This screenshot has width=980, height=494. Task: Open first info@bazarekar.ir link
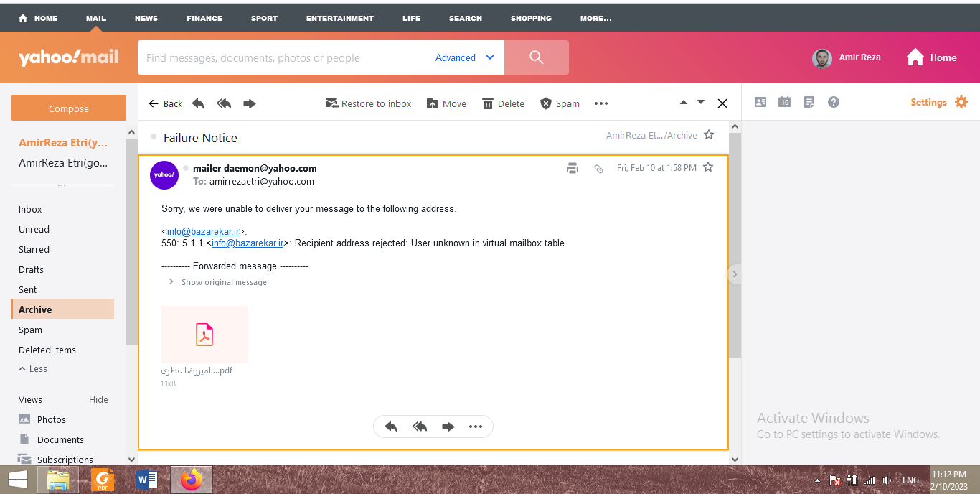[x=203, y=231]
